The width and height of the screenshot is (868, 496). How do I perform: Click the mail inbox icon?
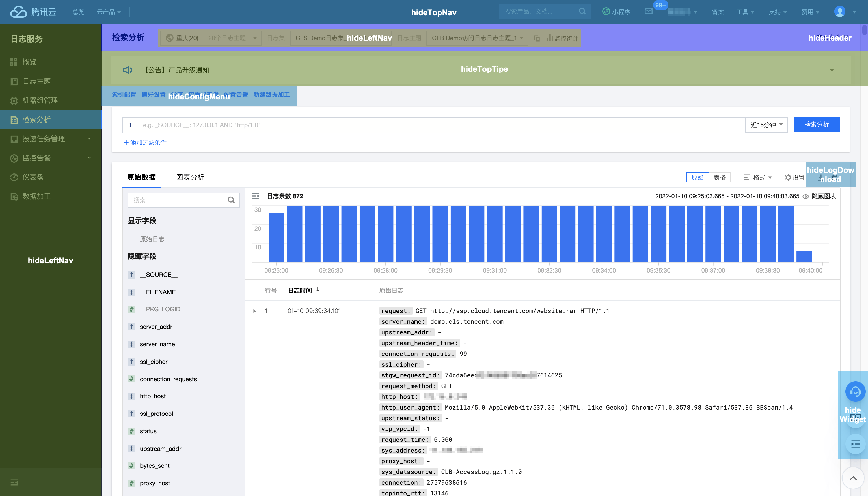(648, 12)
